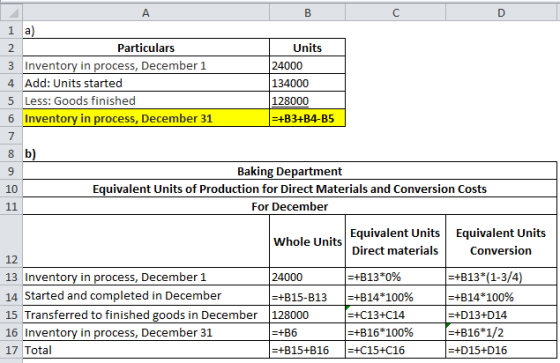
Task: Select the '=+D13+D14' formula cell
Action: tap(501, 314)
